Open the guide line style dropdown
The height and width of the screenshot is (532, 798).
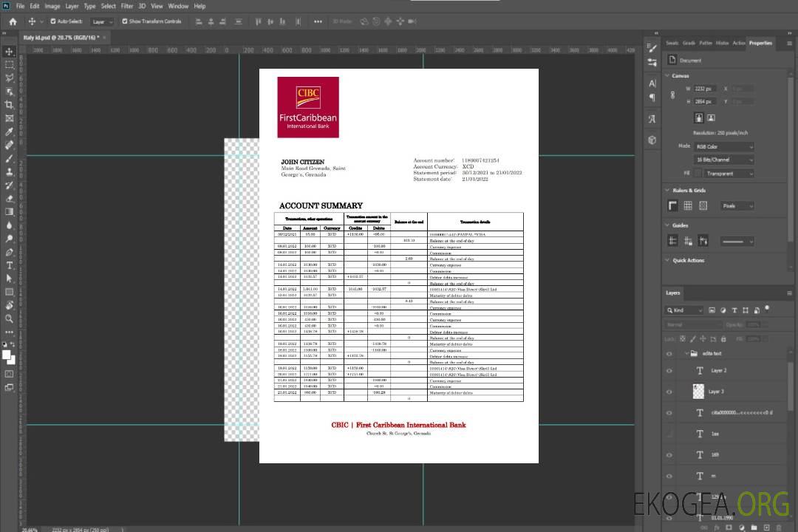tap(737, 242)
